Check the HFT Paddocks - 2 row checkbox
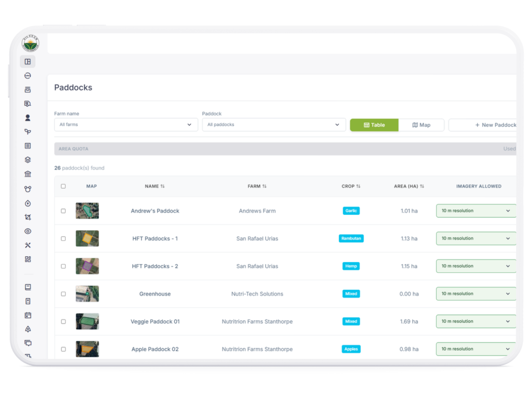Image resolution: width=532 pixels, height=399 pixels. click(x=63, y=266)
